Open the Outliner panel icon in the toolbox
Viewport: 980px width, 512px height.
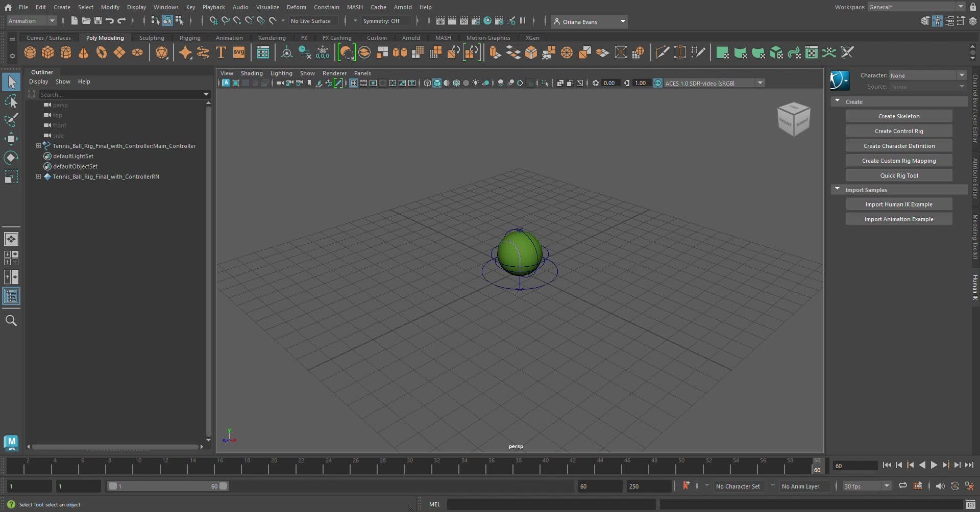click(x=11, y=296)
